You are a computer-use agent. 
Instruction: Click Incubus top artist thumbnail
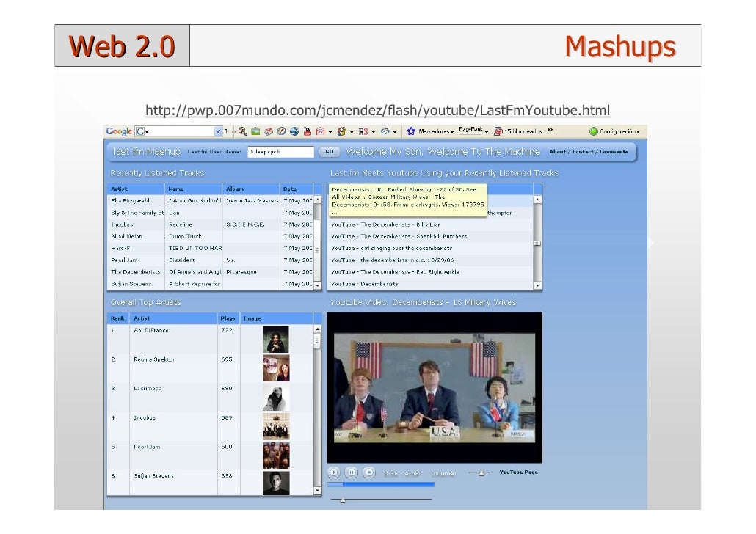(x=276, y=426)
